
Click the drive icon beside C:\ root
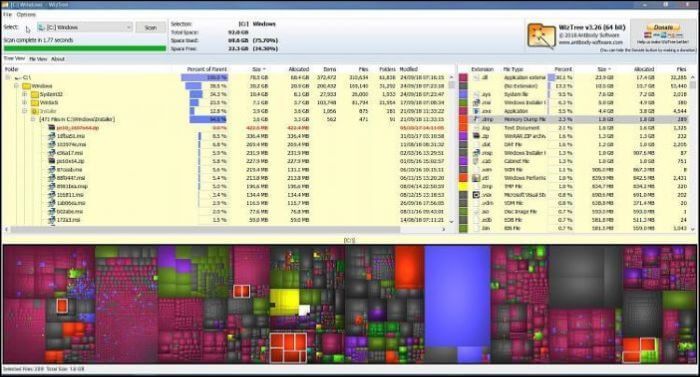tap(18, 78)
